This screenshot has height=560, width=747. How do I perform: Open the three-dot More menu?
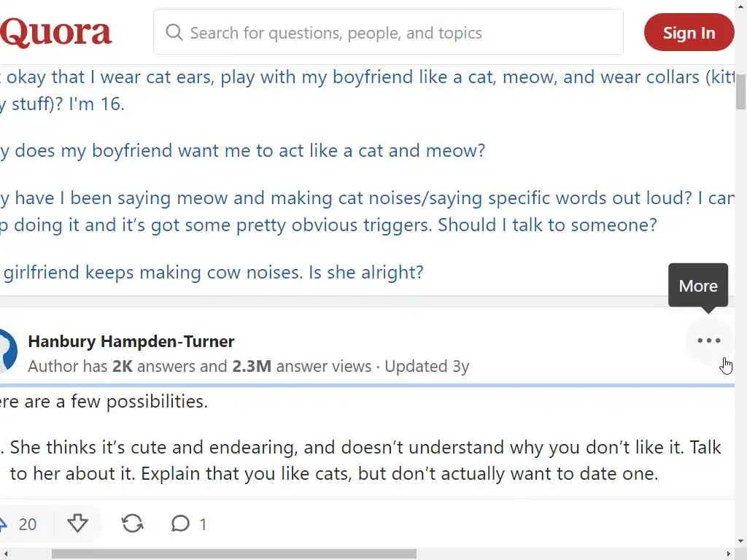tap(708, 341)
